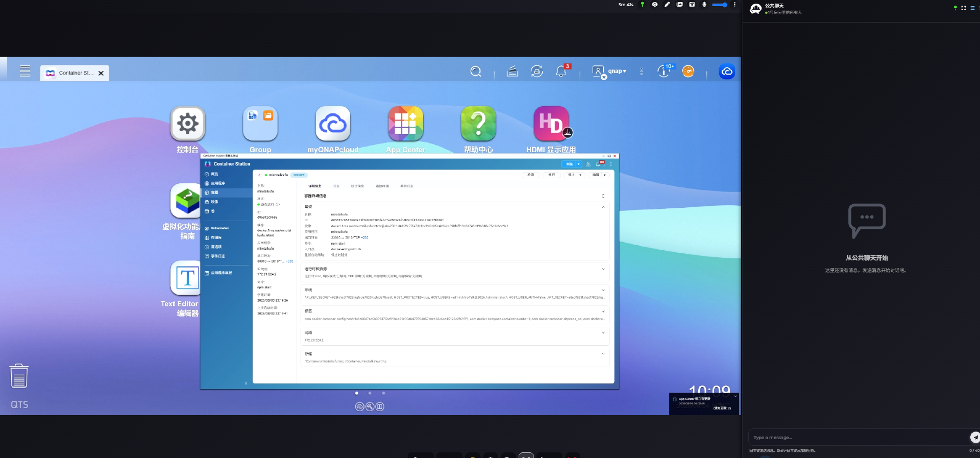
Task: Select Containers in Container Station sidebar
Action: (x=227, y=192)
